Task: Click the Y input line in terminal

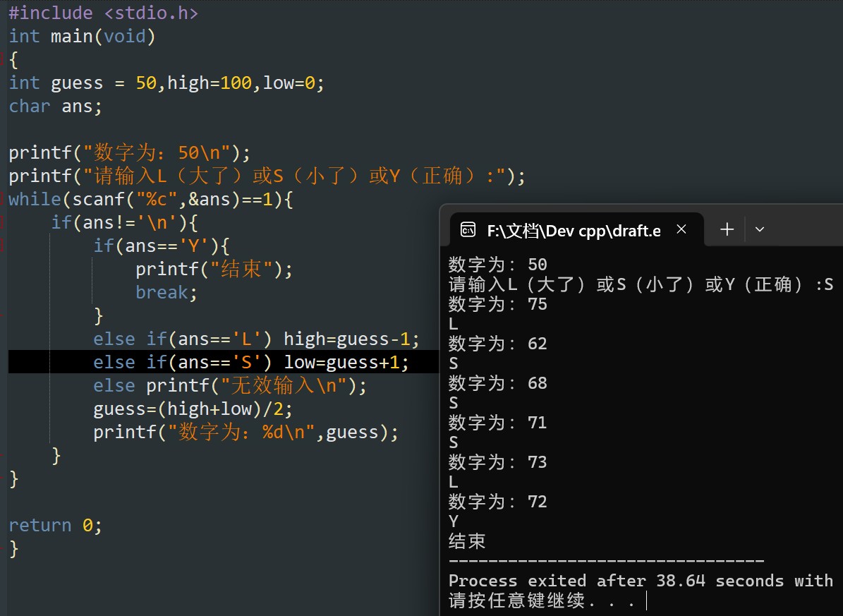Action: point(453,521)
